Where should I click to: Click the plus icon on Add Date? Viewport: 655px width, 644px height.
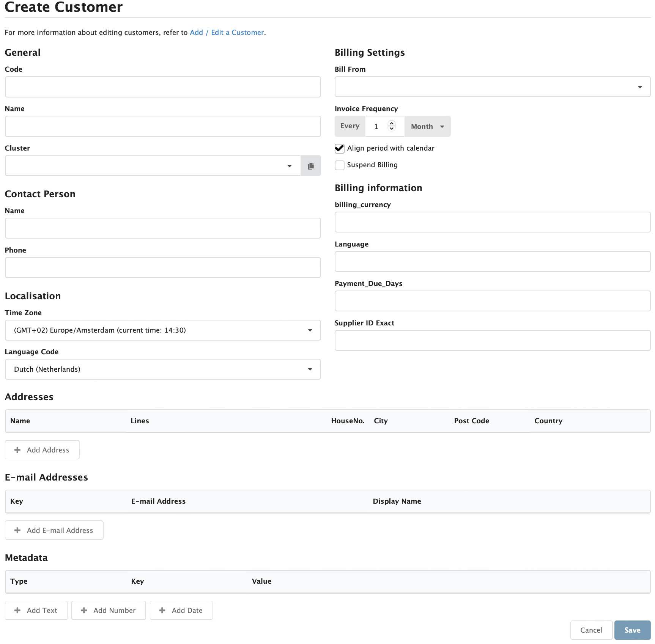(162, 610)
